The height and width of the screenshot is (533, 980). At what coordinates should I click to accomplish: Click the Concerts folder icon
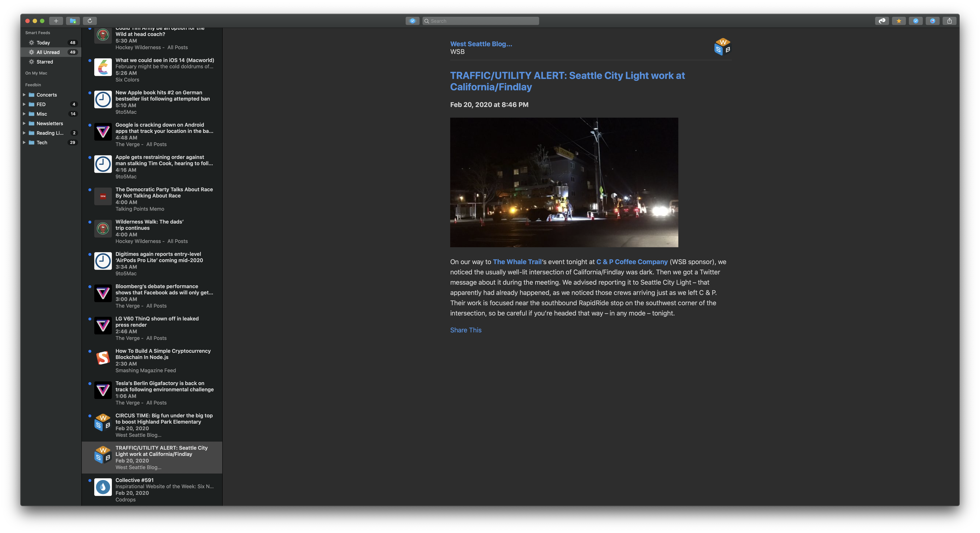(32, 95)
